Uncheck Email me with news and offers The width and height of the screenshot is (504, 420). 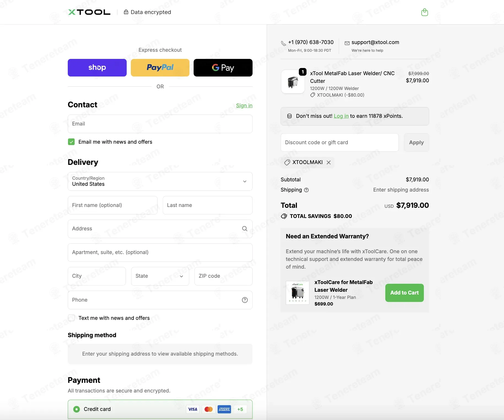tap(71, 142)
